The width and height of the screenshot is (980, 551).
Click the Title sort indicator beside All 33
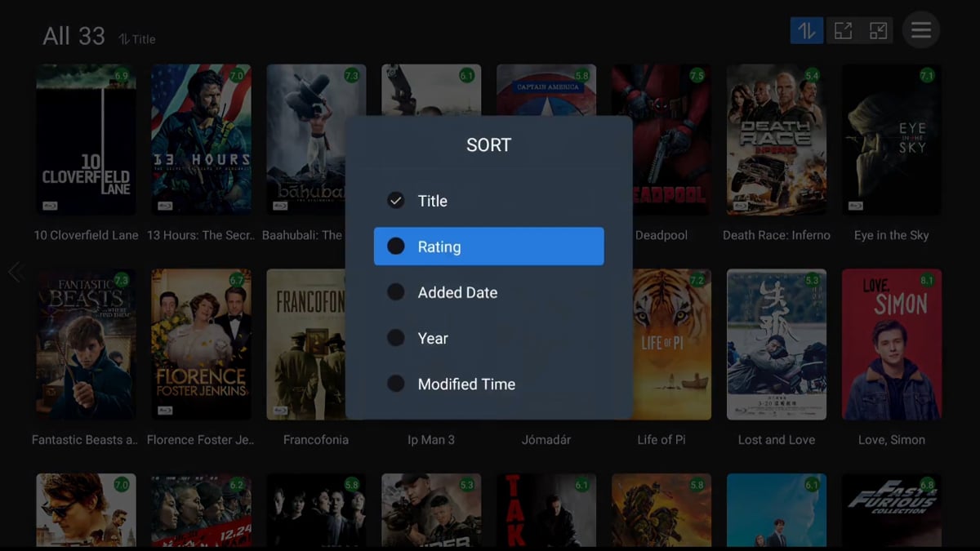[136, 38]
